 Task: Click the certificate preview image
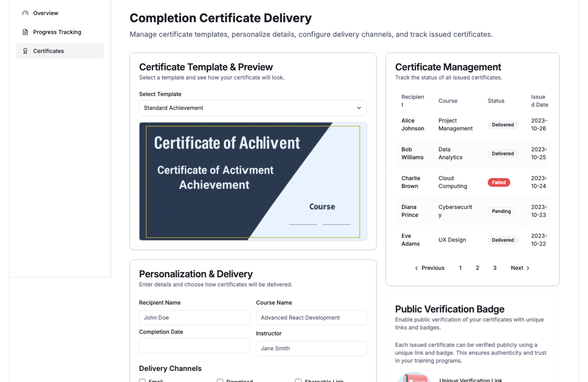tap(253, 182)
